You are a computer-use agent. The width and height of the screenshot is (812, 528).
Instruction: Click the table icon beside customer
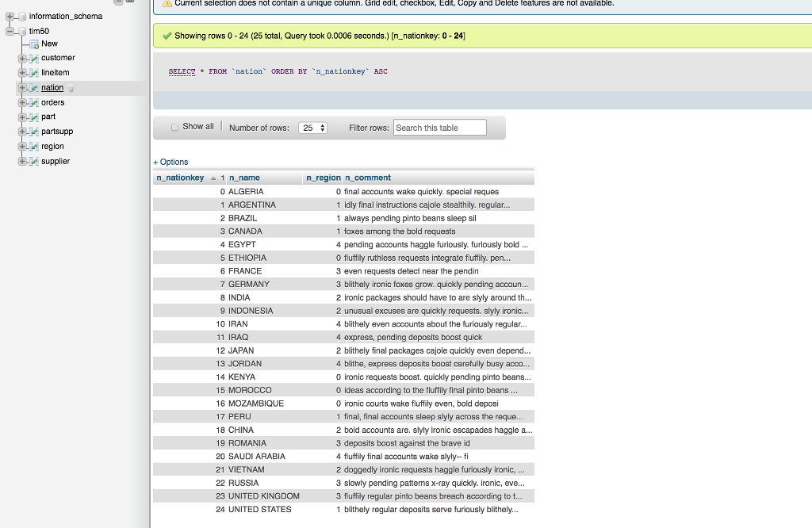[35, 57]
